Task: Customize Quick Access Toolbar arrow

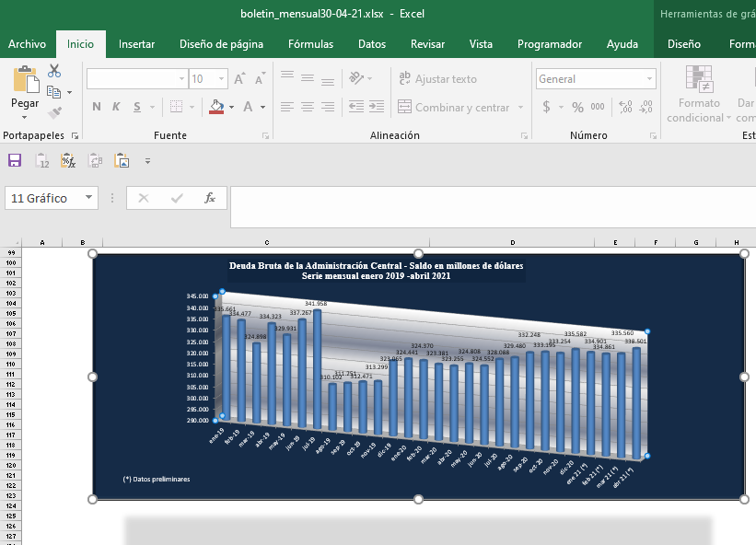Action: point(147,161)
